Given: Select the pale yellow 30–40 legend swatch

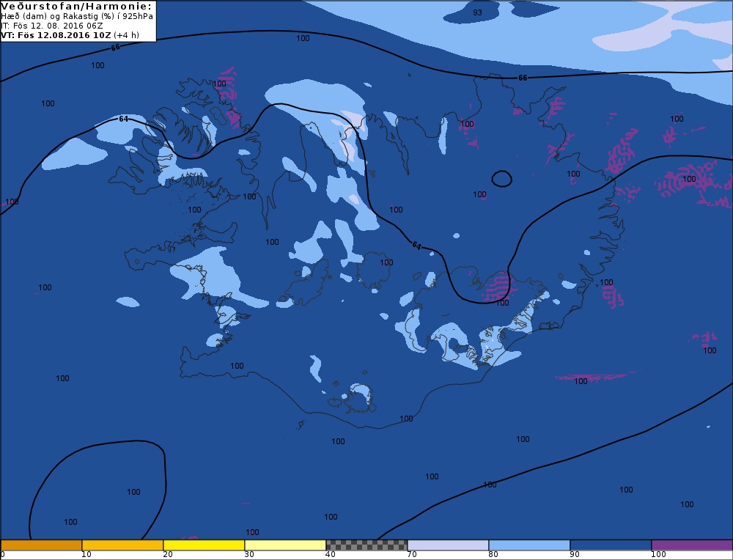Looking at the screenshot, I should click(285, 545).
